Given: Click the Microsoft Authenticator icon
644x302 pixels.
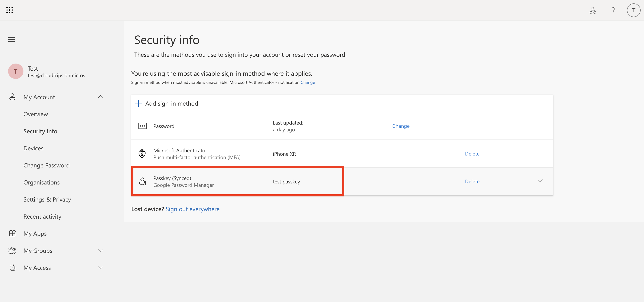Looking at the screenshot, I should pos(142,153).
